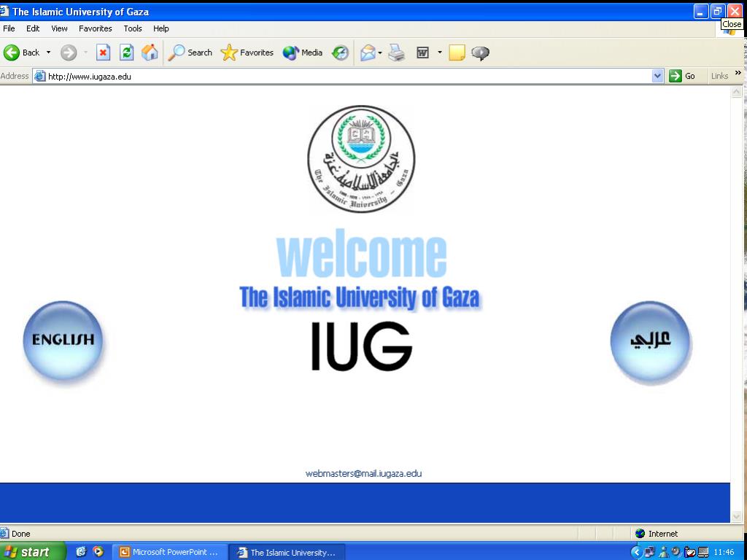Choose the ENGLISH language sphere button

(x=63, y=340)
